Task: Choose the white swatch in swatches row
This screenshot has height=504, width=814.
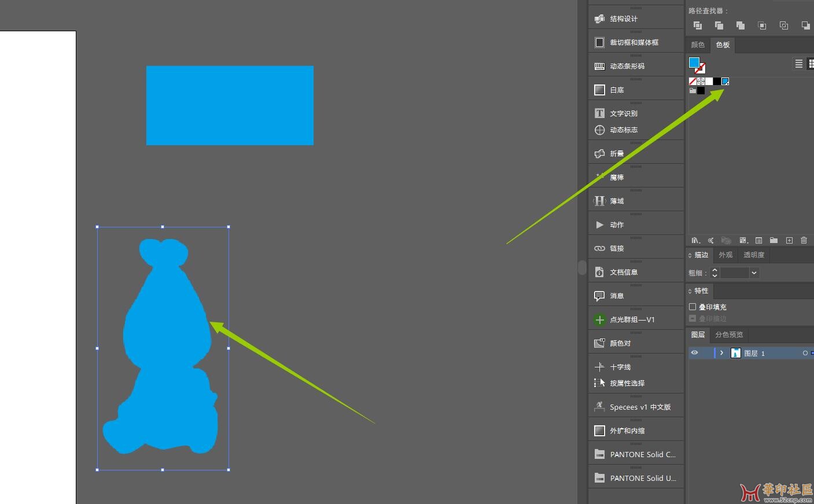Action: [709, 82]
